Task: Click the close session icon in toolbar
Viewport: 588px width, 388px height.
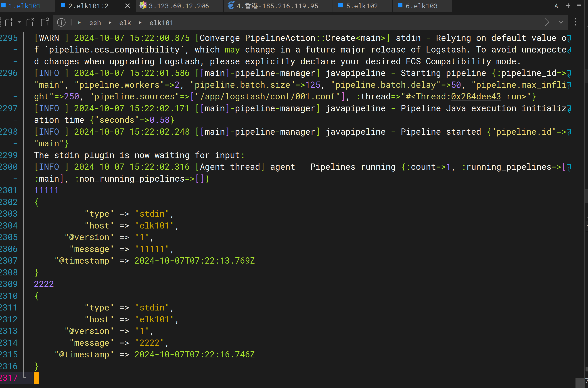Action: point(30,22)
